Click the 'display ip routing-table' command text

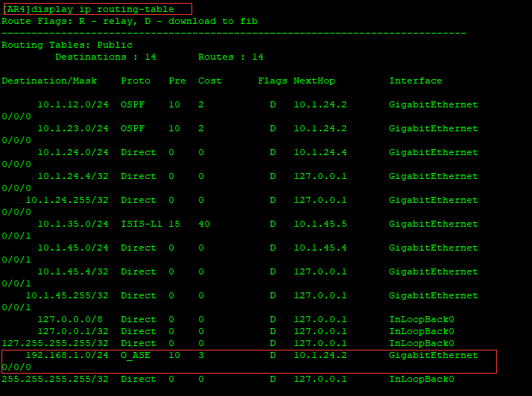click(102, 9)
